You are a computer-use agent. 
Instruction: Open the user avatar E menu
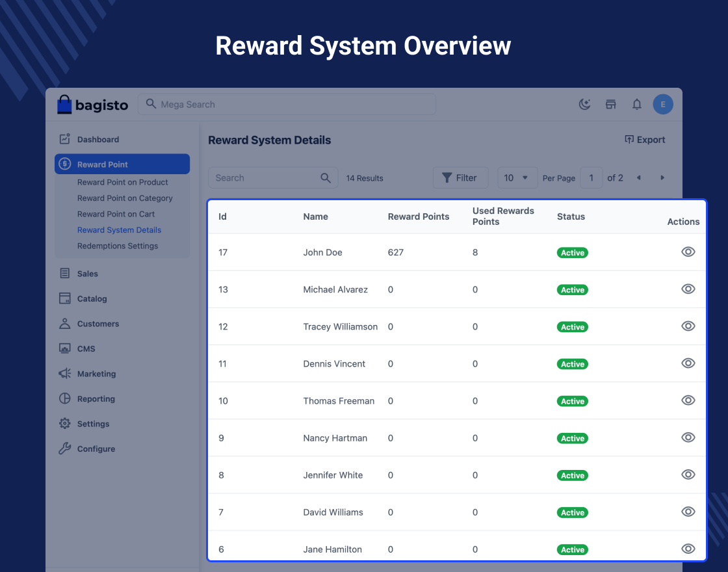point(662,105)
